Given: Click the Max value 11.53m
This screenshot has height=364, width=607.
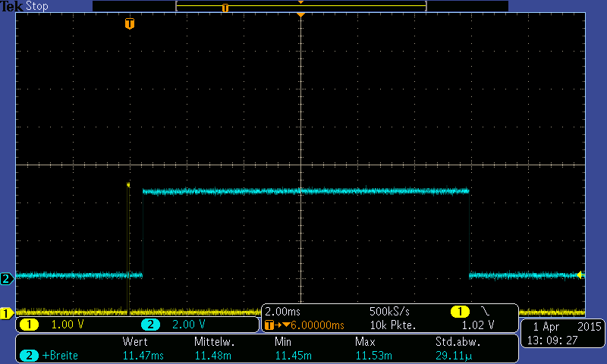Looking at the screenshot, I should pyautogui.click(x=373, y=356).
